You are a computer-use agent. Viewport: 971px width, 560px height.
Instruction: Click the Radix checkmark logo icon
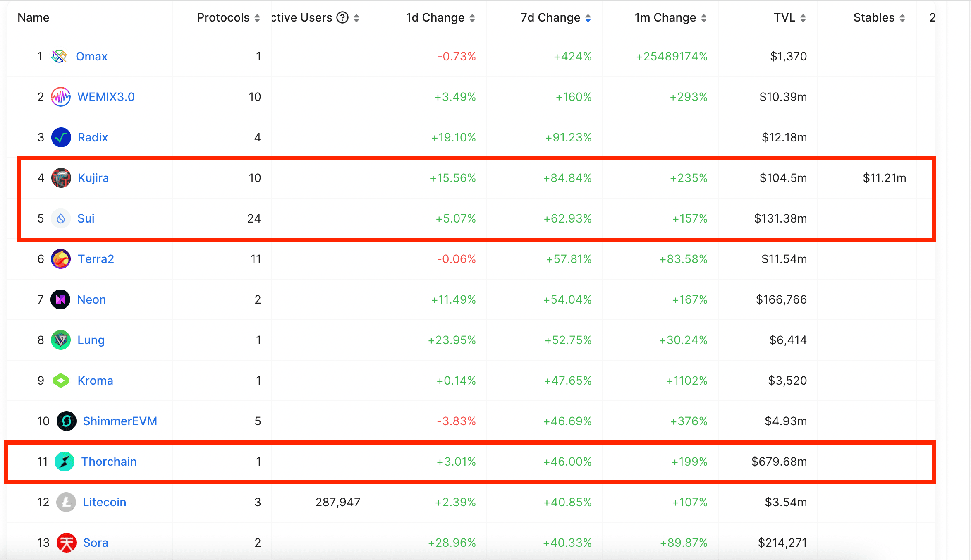pyautogui.click(x=61, y=137)
